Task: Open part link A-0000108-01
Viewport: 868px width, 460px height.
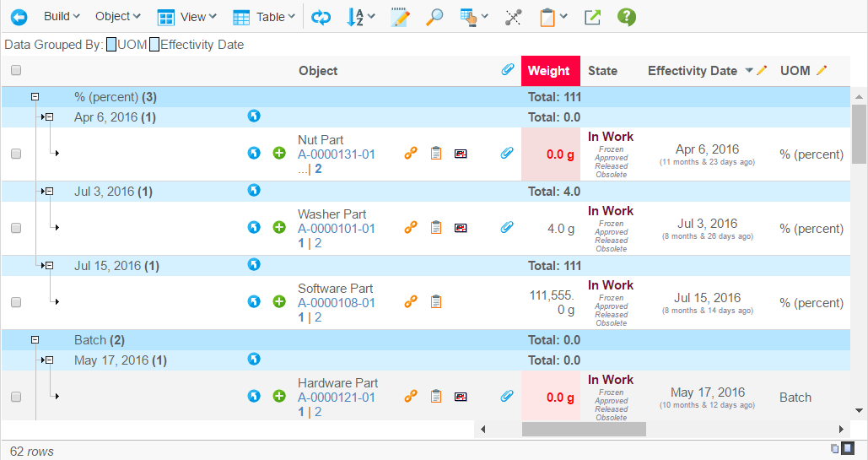Action: point(337,303)
